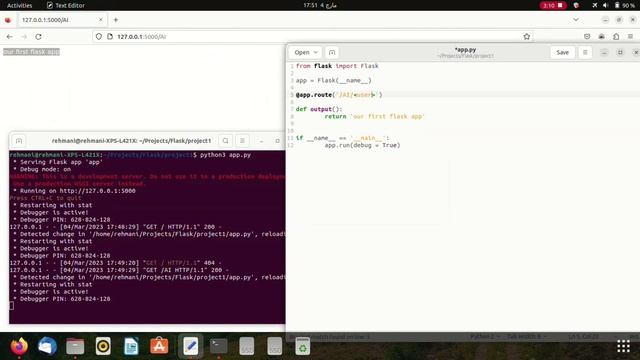Open Rhythmbox from the dock
The height and width of the screenshot is (360, 640).
tap(103, 347)
